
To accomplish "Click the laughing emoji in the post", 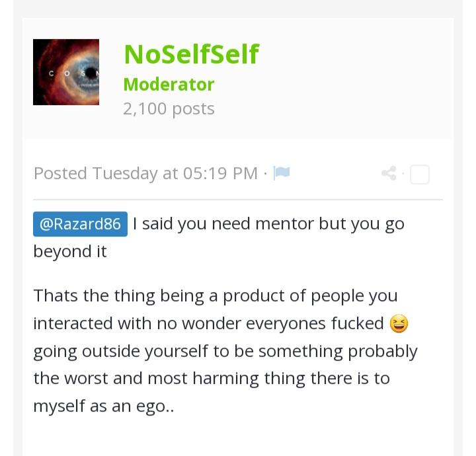I will coord(399,324).
